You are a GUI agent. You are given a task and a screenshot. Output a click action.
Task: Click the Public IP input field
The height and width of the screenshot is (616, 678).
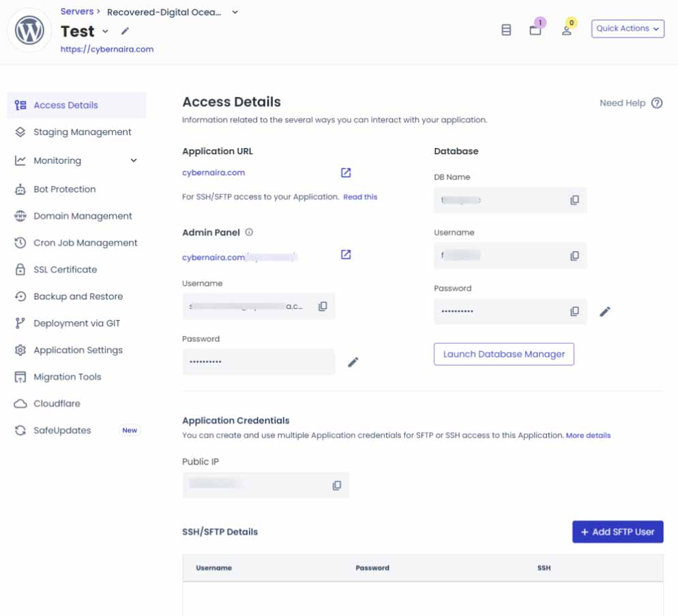[252, 485]
